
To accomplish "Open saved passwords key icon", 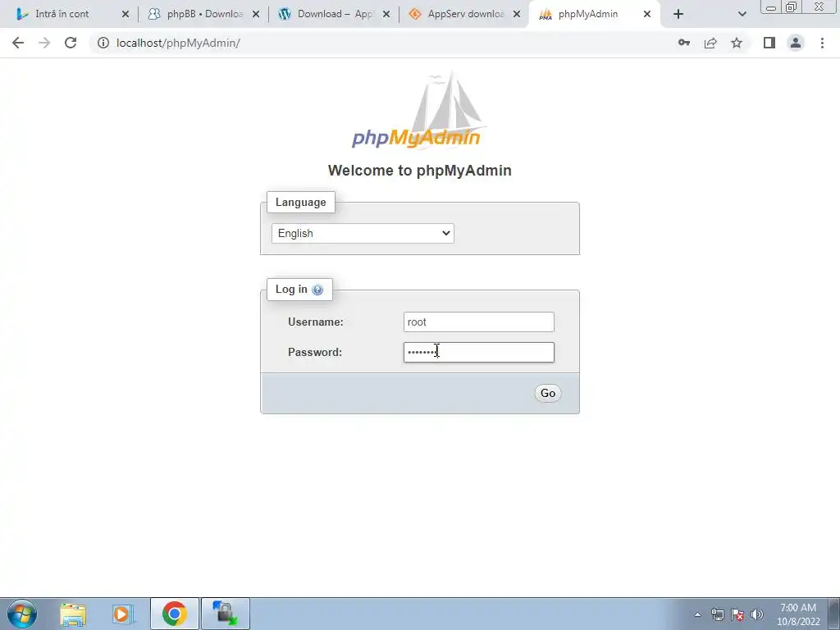I will 684,43.
